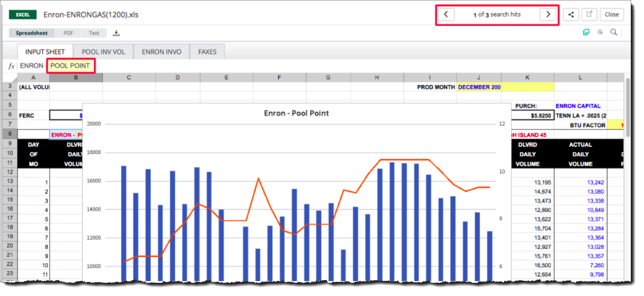Select column C header
Screen dimensions: 644x296
pyautogui.click(x=129, y=77)
